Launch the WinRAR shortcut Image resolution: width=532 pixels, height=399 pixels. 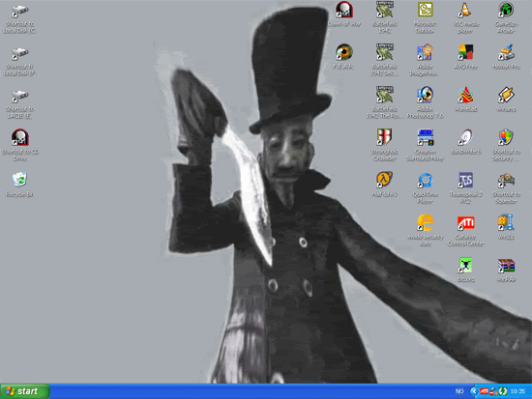(x=506, y=265)
